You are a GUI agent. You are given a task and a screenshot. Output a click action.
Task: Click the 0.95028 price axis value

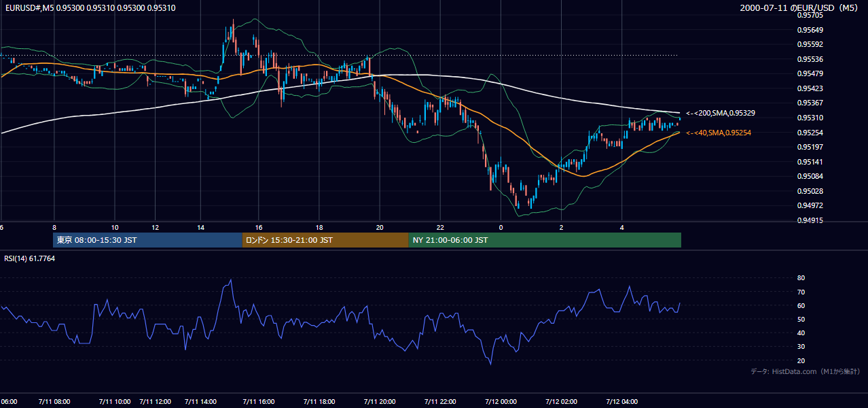810,191
